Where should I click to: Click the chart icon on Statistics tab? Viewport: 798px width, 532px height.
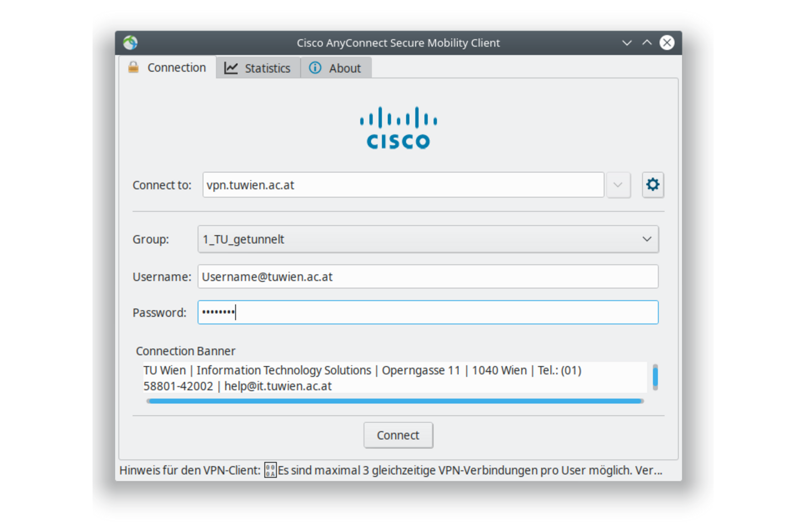click(231, 68)
